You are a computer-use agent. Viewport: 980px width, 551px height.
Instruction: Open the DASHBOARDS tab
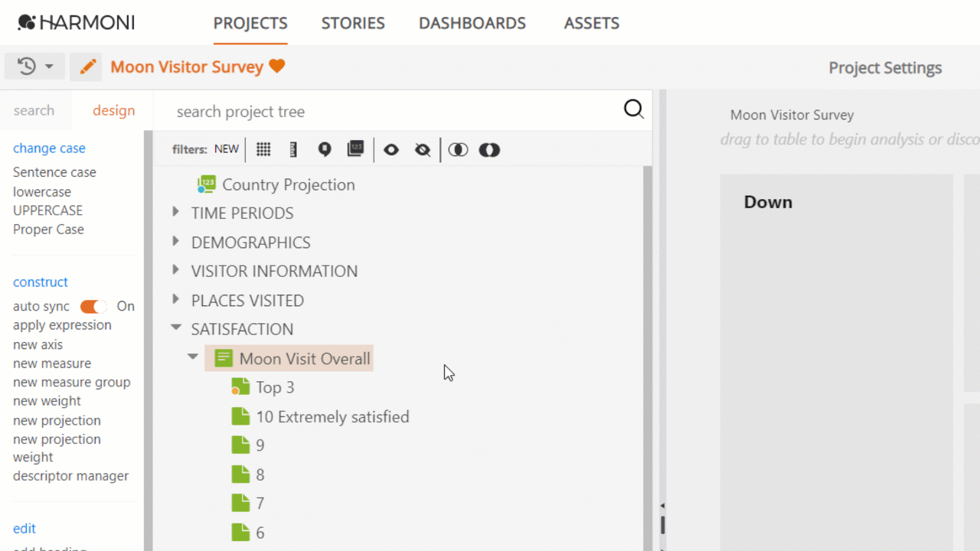tap(472, 23)
